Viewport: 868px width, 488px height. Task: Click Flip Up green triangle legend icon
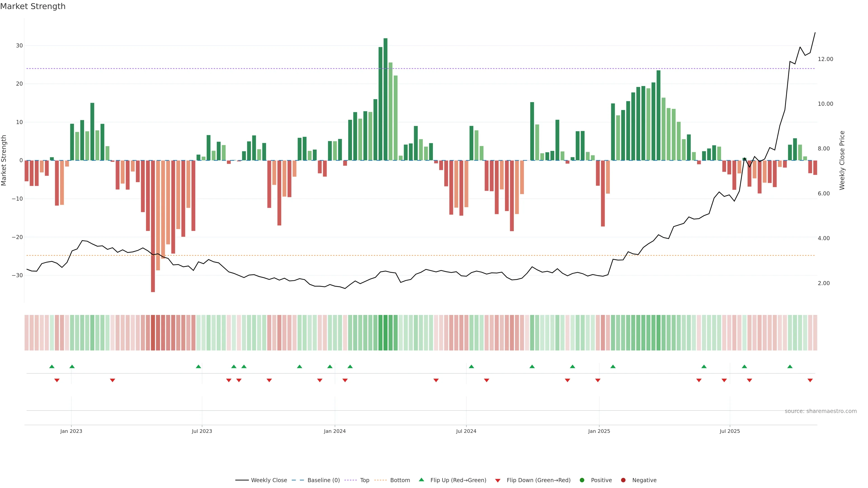click(x=421, y=480)
